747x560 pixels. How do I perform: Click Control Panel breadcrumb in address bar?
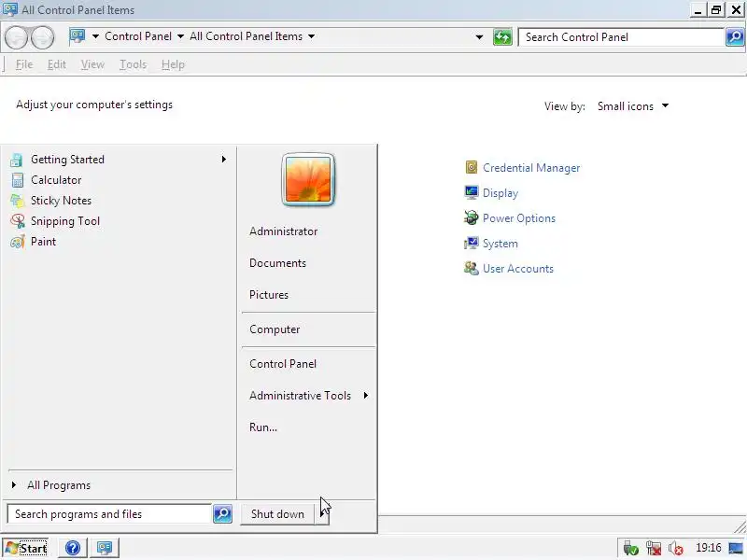click(x=138, y=36)
